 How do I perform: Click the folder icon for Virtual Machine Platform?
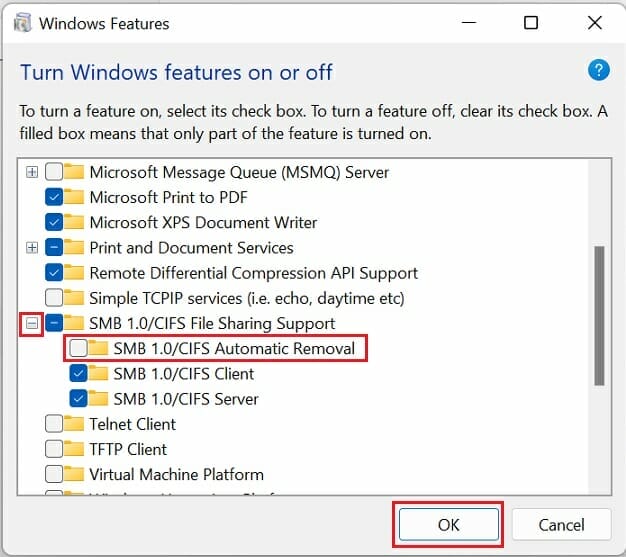tap(74, 474)
